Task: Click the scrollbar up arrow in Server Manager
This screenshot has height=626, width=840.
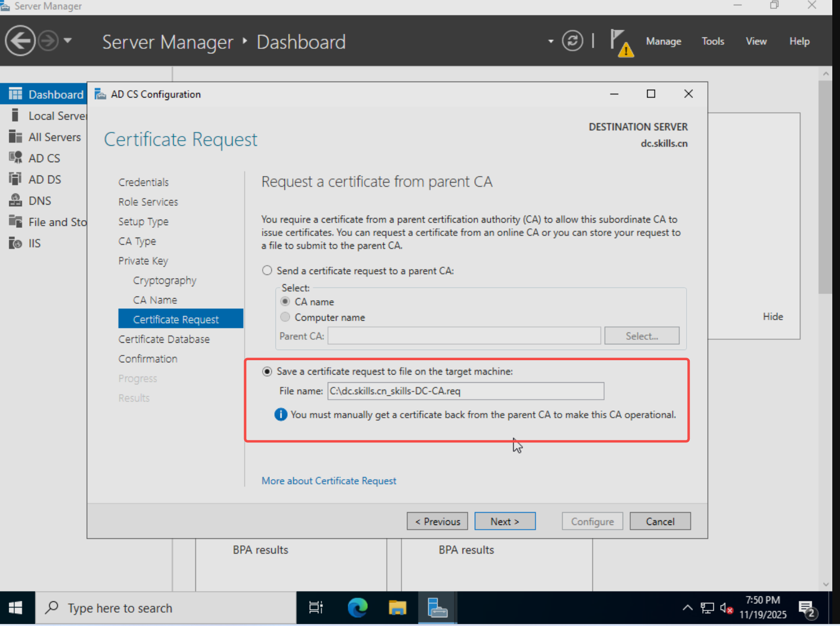Action: pyautogui.click(x=826, y=73)
